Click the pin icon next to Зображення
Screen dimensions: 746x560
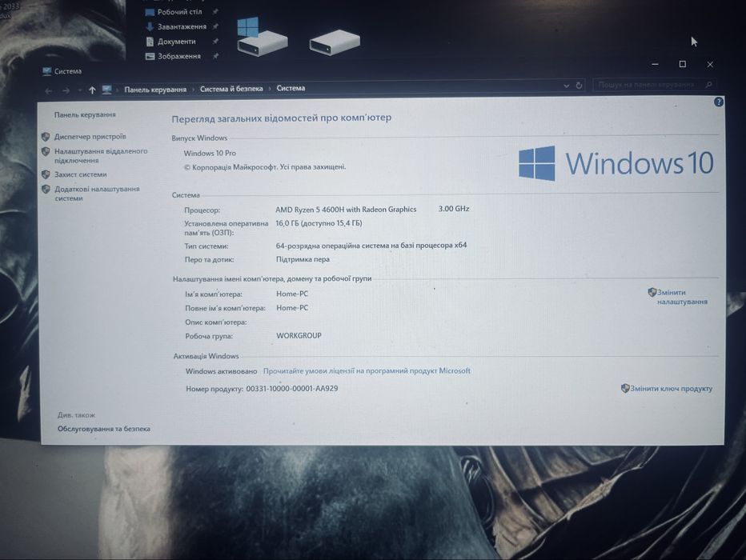[215, 56]
